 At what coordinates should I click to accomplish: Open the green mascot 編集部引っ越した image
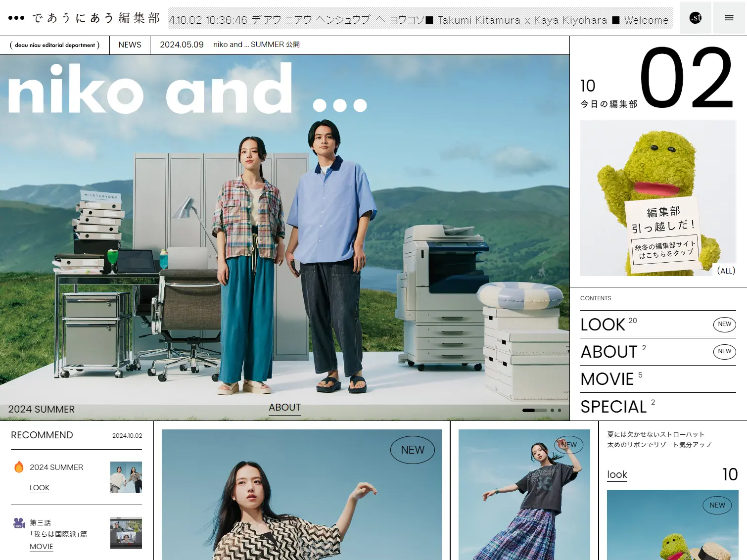pyautogui.click(x=658, y=198)
